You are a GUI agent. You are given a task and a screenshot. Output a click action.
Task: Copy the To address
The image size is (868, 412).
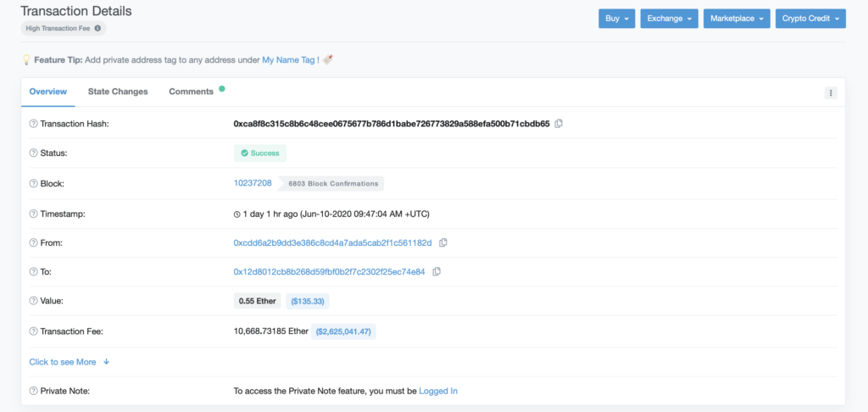437,271
